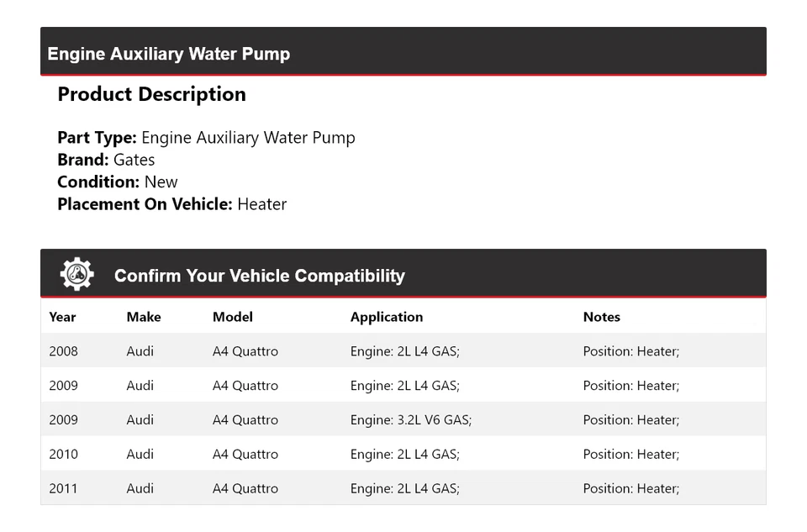Select the Brand value Gates
This screenshot has width=807, height=532.
click(x=134, y=160)
